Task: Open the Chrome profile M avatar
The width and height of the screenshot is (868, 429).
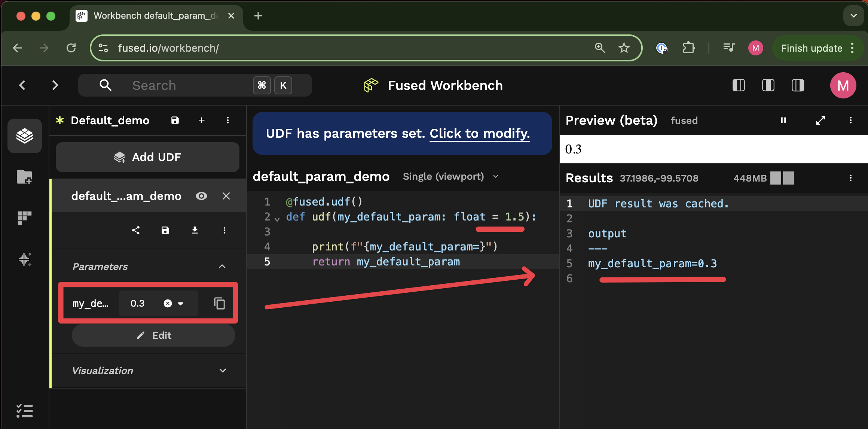Action: point(756,48)
